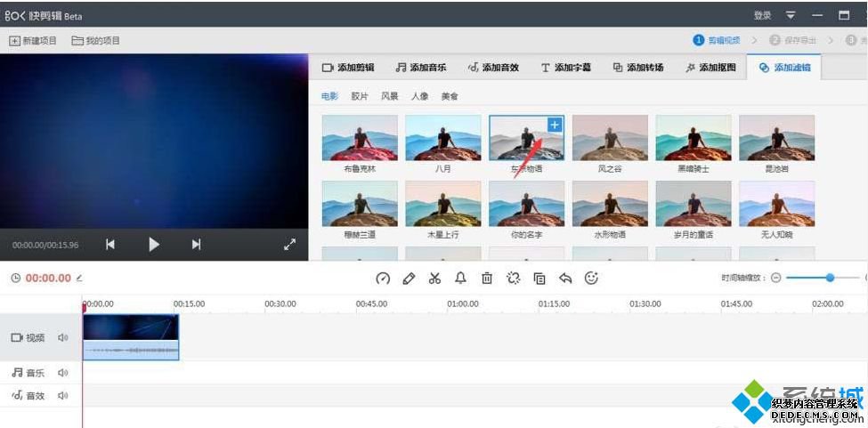Click the bell marker icon

460,279
